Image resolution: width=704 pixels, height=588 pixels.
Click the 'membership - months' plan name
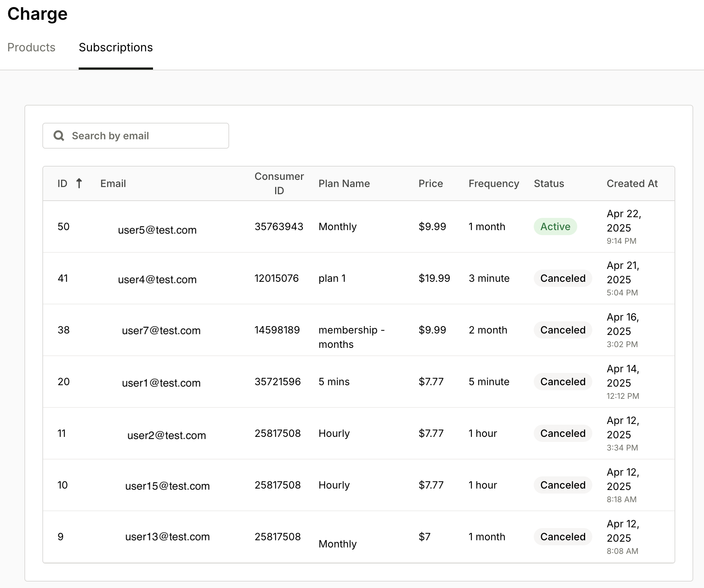[x=352, y=337]
